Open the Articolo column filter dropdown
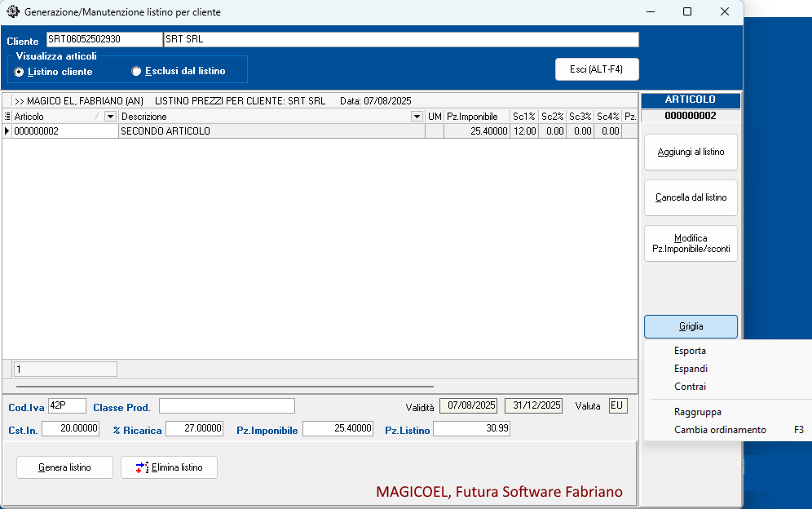Image resolution: width=812 pixels, height=509 pixels. (110, 117)
